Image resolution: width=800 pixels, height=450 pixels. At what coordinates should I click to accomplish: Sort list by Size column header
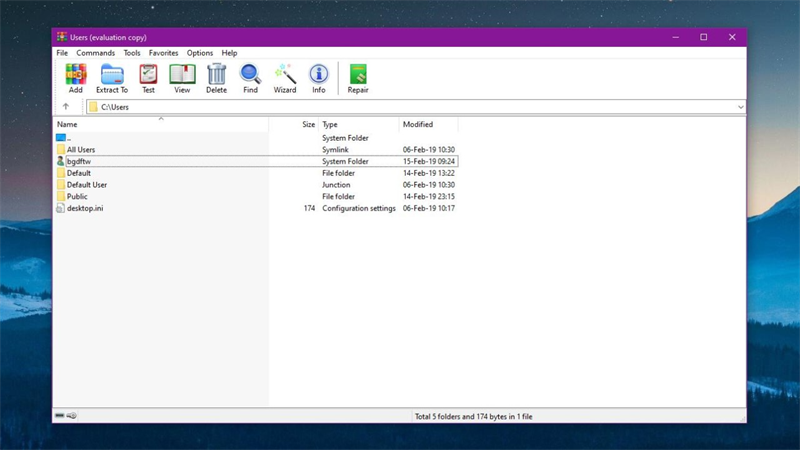tap(294, 124)
